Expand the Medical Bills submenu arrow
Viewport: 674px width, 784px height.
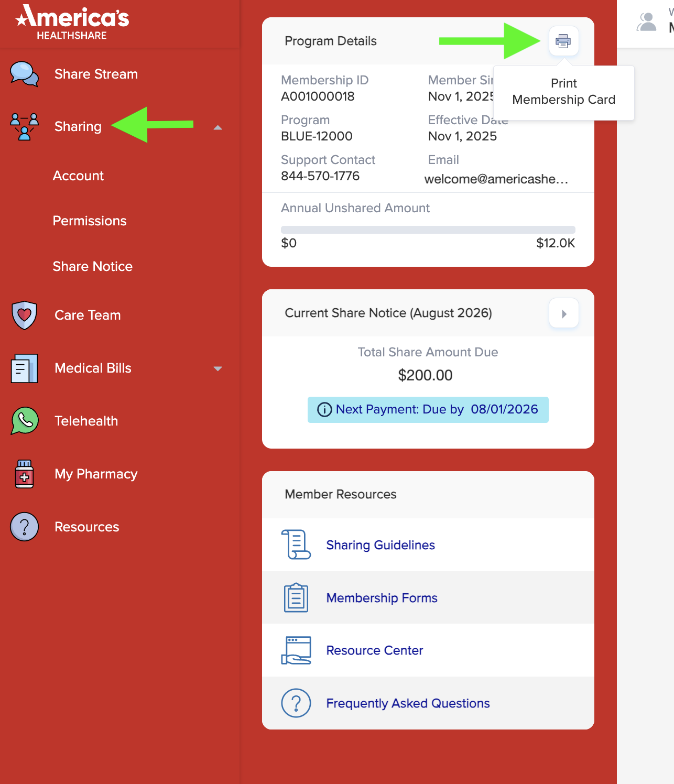218,368
